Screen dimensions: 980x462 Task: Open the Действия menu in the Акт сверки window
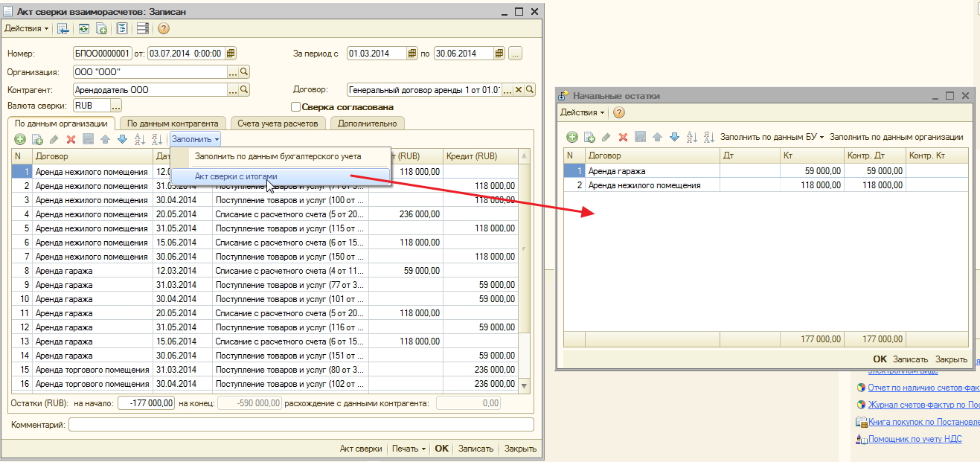click(x=27, y=28)
